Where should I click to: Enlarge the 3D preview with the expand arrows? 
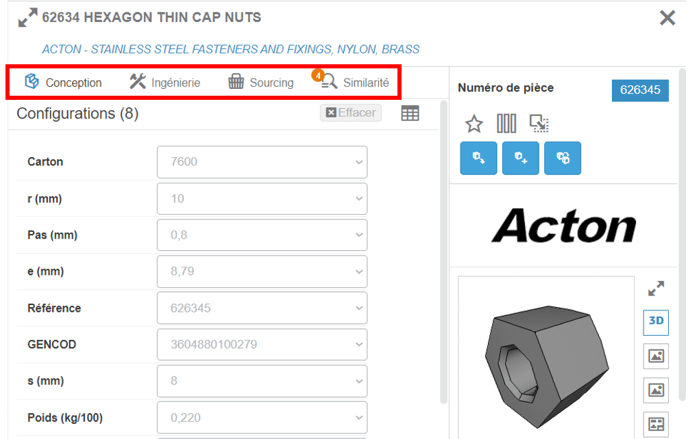(656, 289)
